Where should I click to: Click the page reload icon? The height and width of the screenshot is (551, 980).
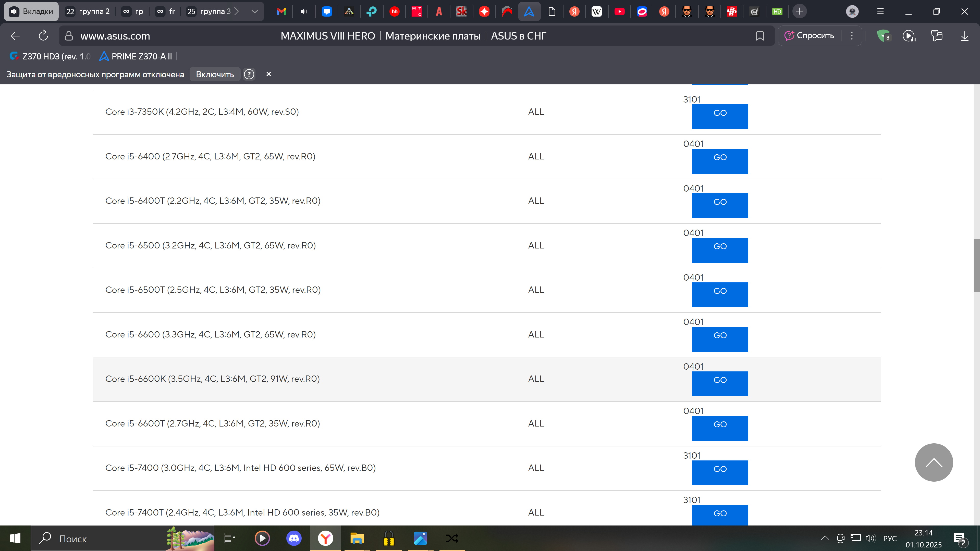coord(43,36)
